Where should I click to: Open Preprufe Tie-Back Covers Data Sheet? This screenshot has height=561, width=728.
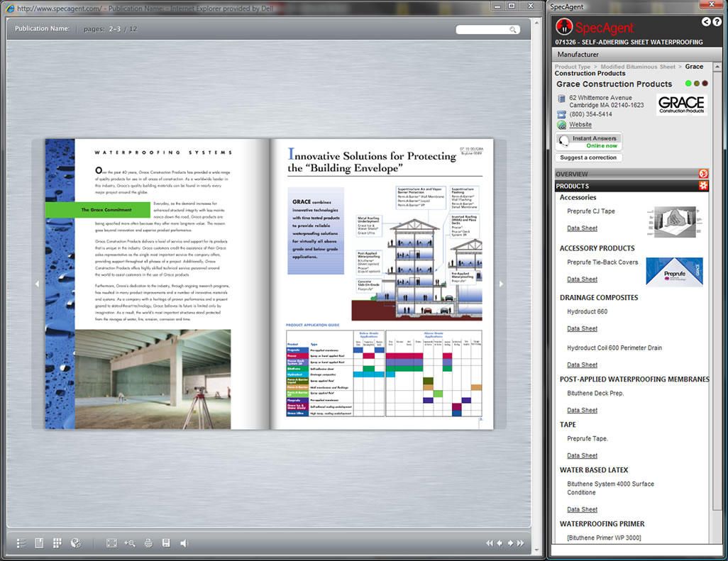coord(582,279)
